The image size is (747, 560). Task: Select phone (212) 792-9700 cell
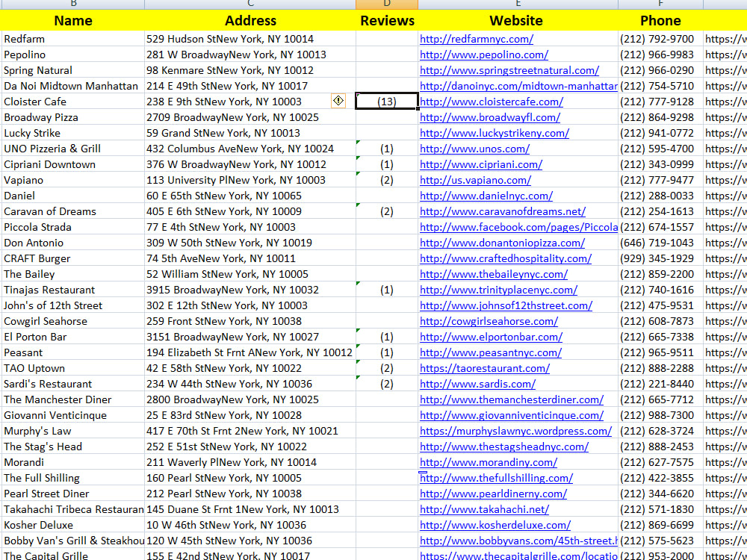[x=660, y=39]
